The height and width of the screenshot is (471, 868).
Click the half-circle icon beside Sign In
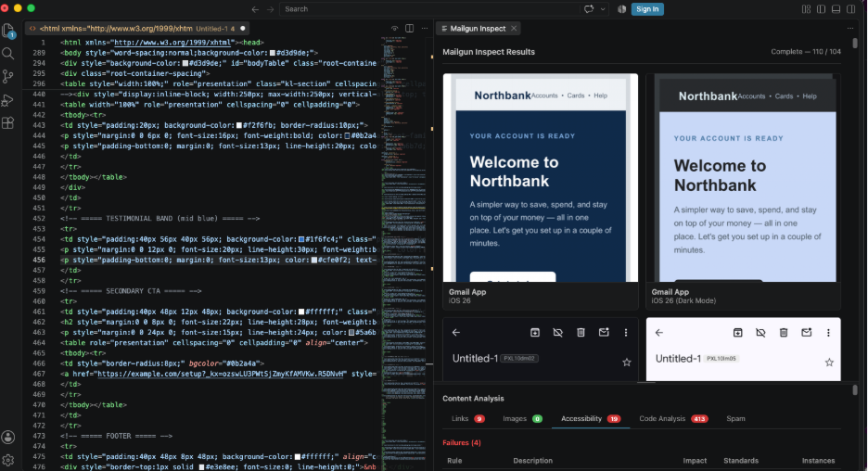(x=621, y=9)
